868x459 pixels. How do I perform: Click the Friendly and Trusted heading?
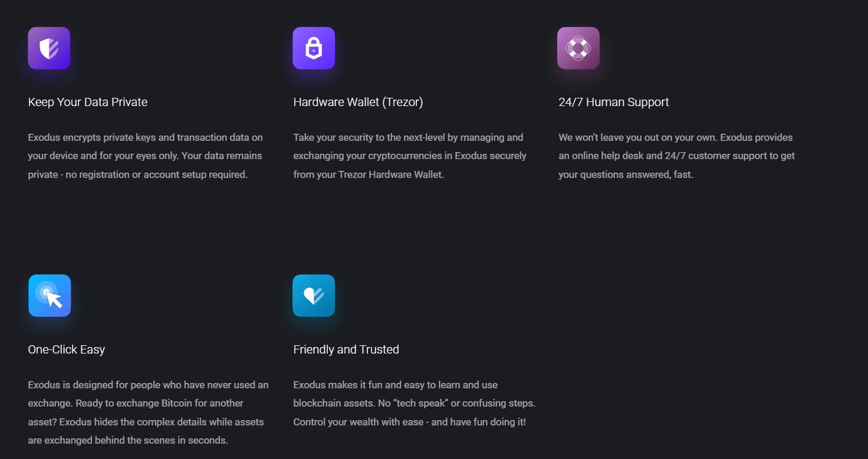coord(346,349)
